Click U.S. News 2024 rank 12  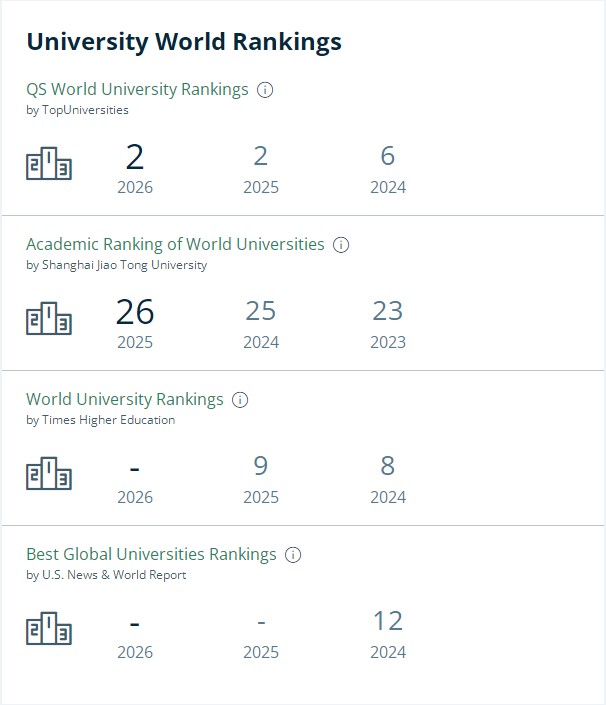(388, 621)
